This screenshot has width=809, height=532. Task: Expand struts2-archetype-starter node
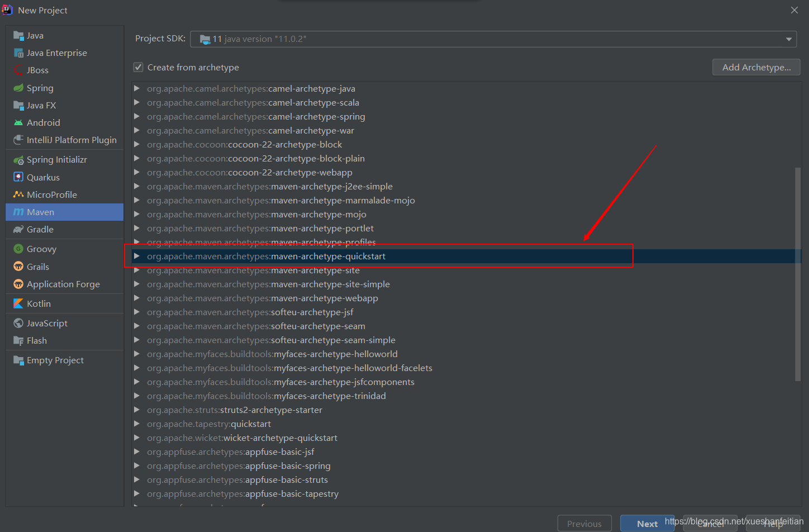137,410
